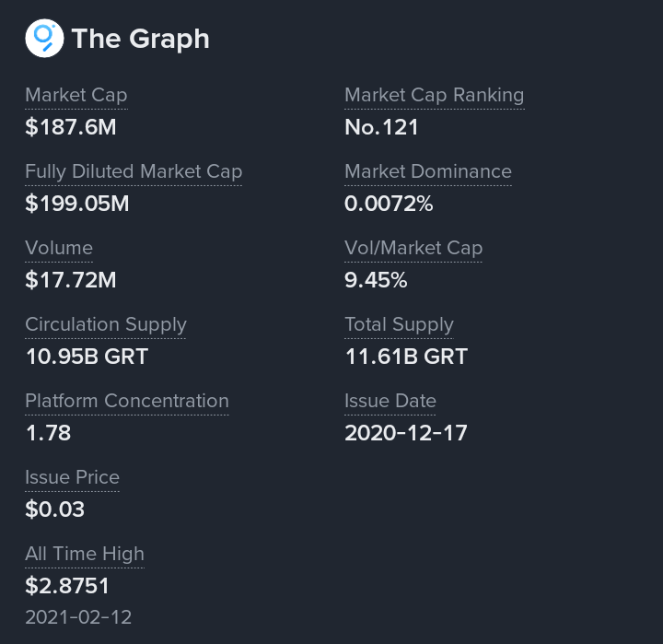Click the 2021-02-12 all-time-high date

pyautogui.click(x=78, y=617)
